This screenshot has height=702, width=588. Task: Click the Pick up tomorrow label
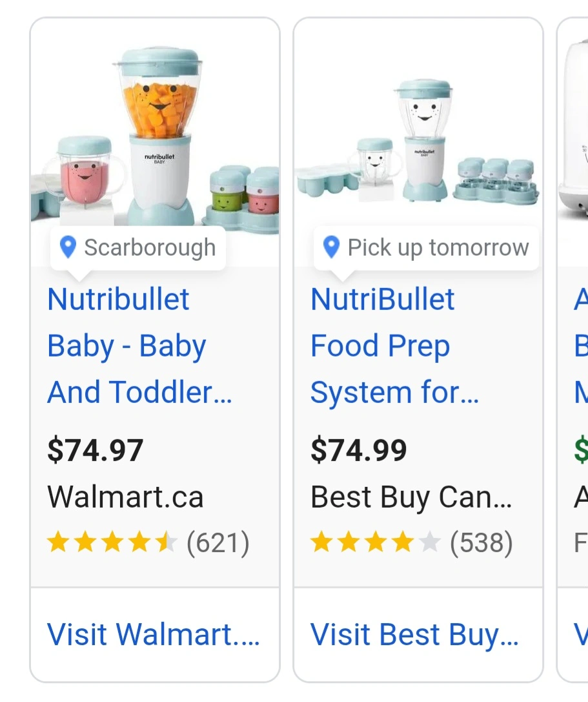[x=438, y=247]
